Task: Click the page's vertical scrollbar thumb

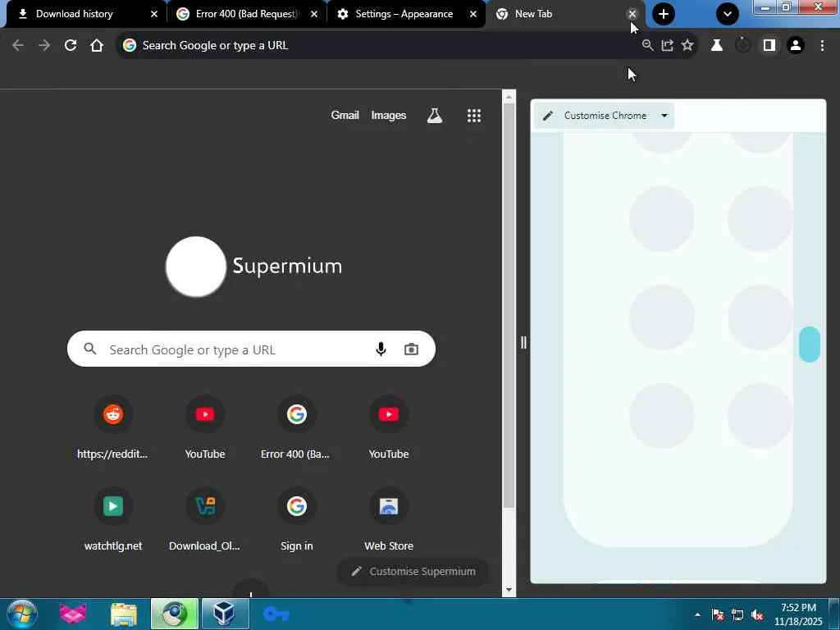Action: [x=509, y=305]
